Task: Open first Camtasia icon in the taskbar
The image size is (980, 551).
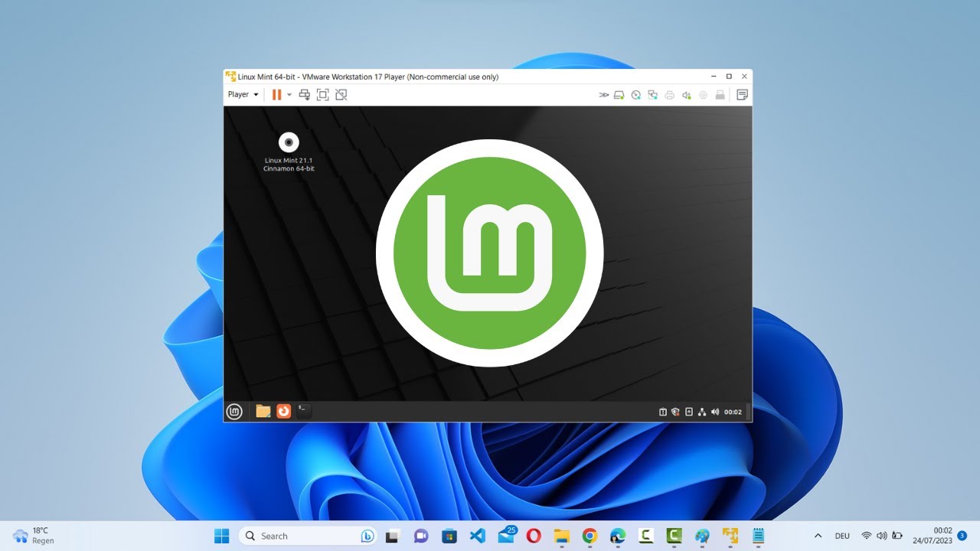Action: pos(646,536)
